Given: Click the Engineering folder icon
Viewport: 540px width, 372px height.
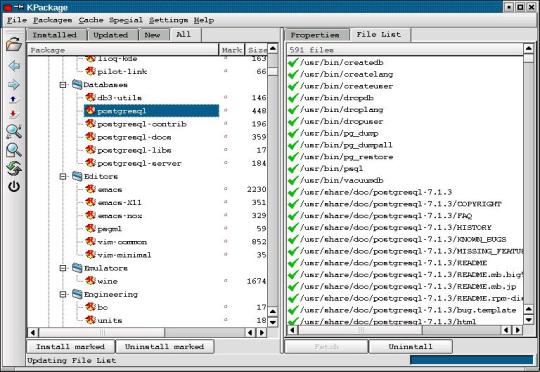Looking at the screenshot, I should pos(77,294).
